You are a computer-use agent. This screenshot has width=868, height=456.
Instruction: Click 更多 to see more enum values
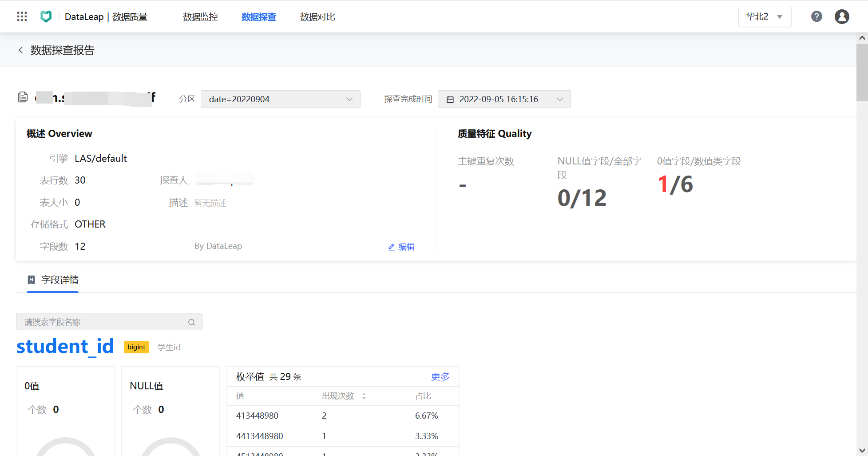tap(440, 377)
